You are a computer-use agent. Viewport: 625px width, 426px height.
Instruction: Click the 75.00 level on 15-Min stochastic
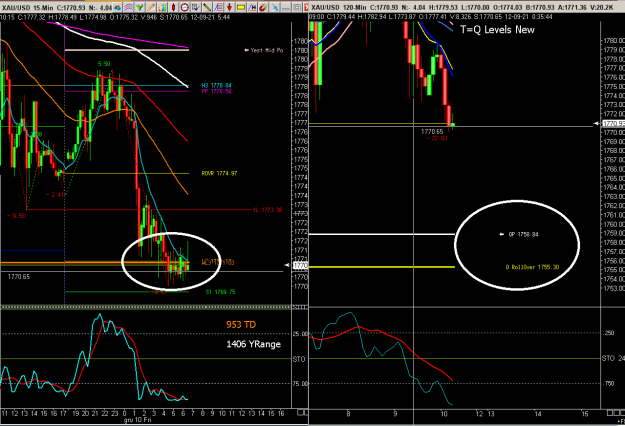301,383
